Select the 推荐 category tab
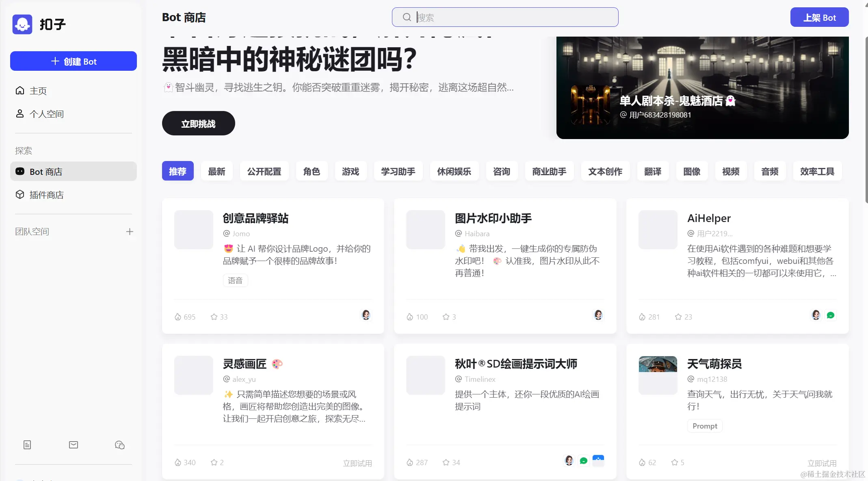This screenshot has width=868, height=481. 177,171
